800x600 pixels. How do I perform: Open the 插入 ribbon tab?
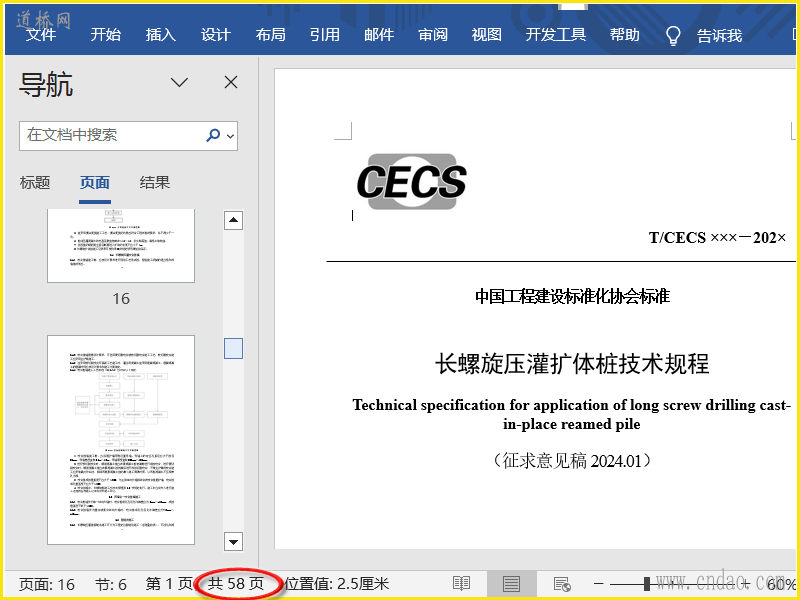[x=161, y=35]
